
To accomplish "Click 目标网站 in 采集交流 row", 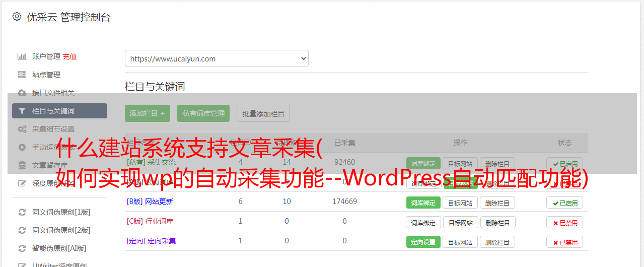I will (460, 163).
